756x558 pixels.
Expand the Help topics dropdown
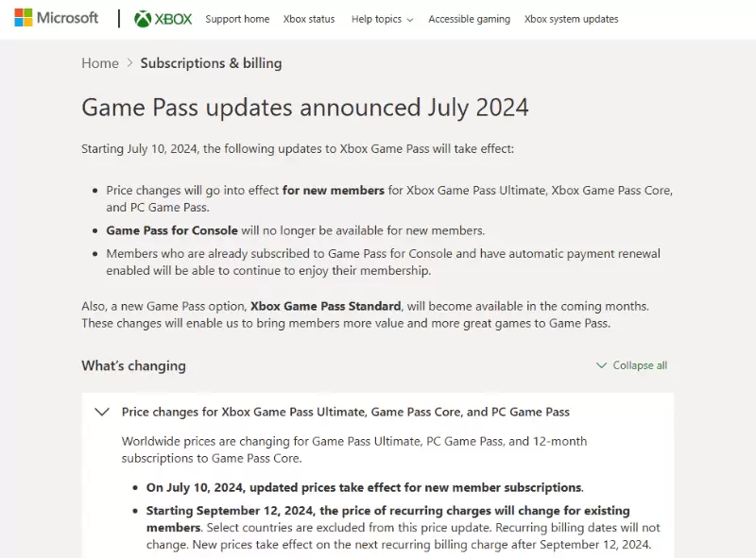(382, 19)
